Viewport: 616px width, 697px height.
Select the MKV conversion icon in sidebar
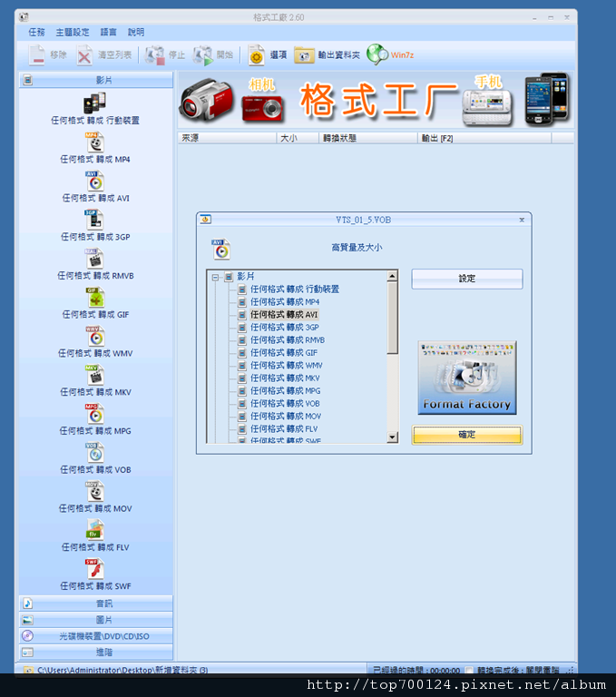[x=94, y=375]
